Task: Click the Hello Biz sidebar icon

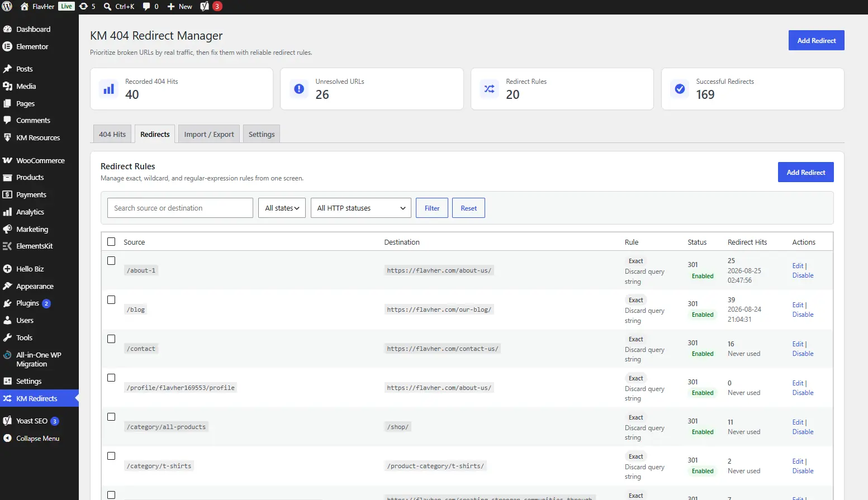Action: pyautogui.click(x=7, y=269)
